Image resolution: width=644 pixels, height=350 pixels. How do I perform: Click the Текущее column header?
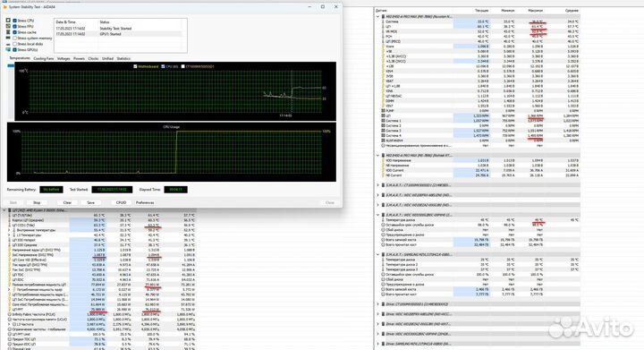[x=482, y=10]
